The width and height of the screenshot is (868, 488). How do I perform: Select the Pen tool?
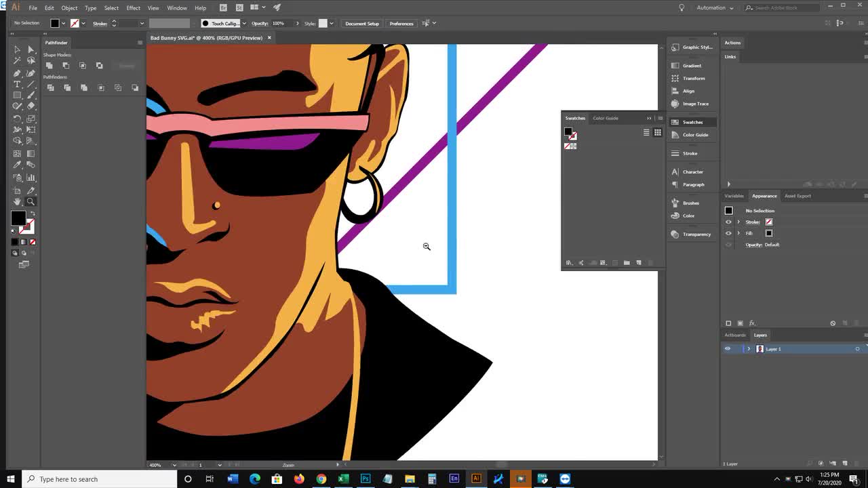(17, 73)
